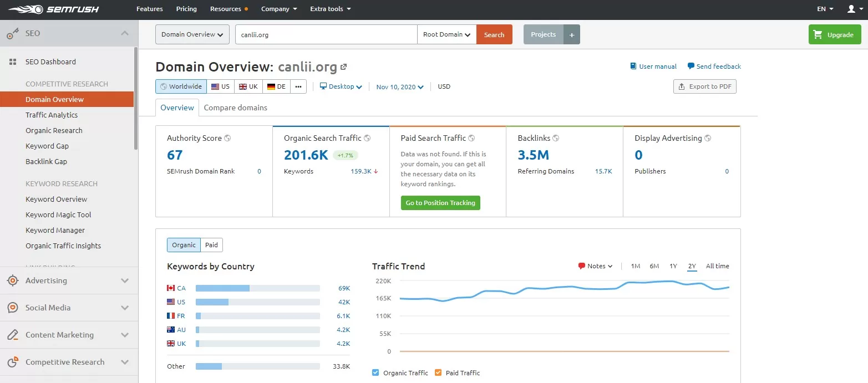Click the Display Advertising info icon
This screenshot has width=868, height=383.
(708, 138)
